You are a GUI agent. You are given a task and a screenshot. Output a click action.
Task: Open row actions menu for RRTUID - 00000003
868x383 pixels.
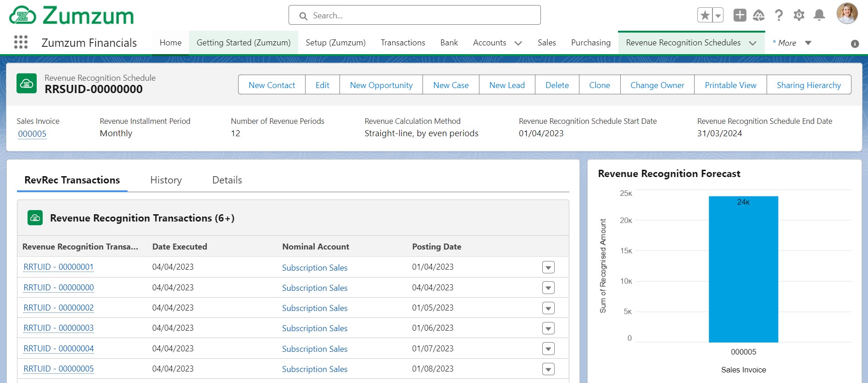548,328
